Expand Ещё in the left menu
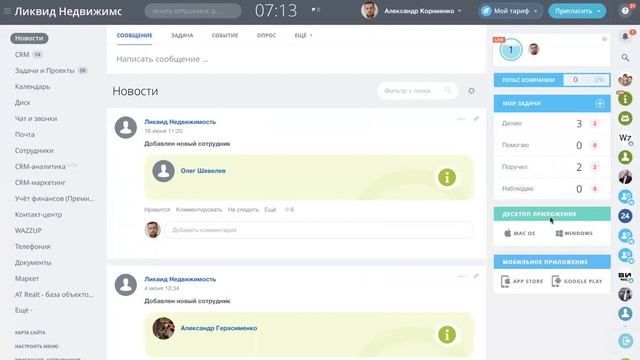This screenshot has width=640, height=360. pos(23,310)
